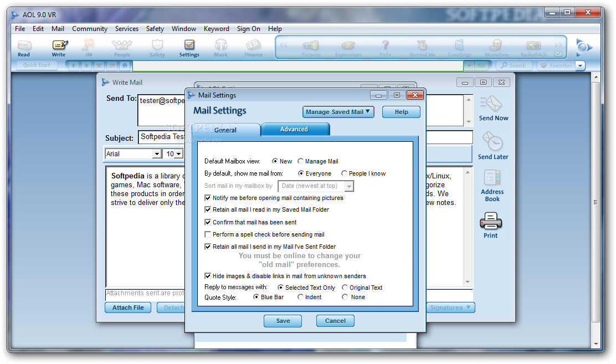Open the File menu

[x=20, y=29]
